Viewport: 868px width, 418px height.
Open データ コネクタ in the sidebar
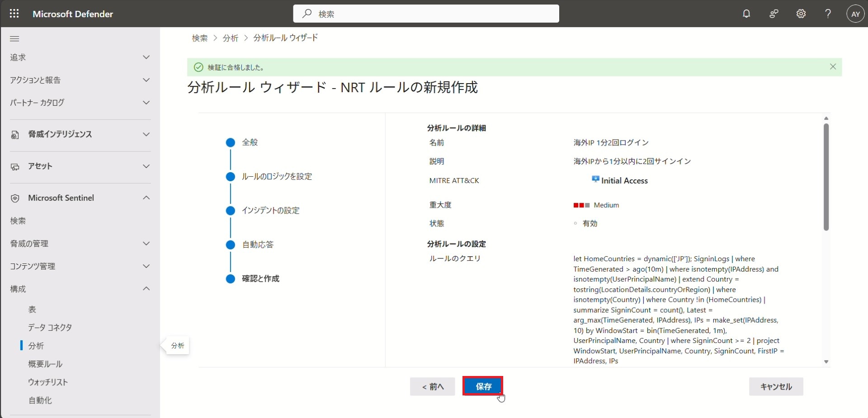pyautogui.click(x=50, y=328)
